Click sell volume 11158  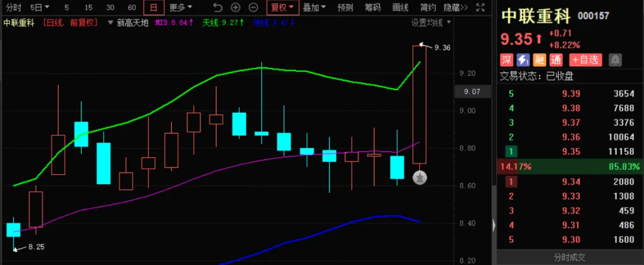pyautogui.click(x=621, y=152)
